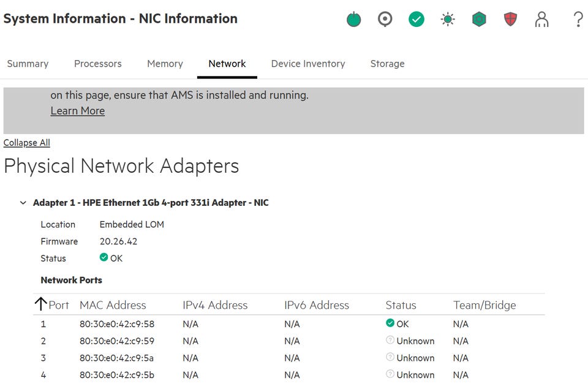Click the UID indicator target icon

tap(385, 20)
